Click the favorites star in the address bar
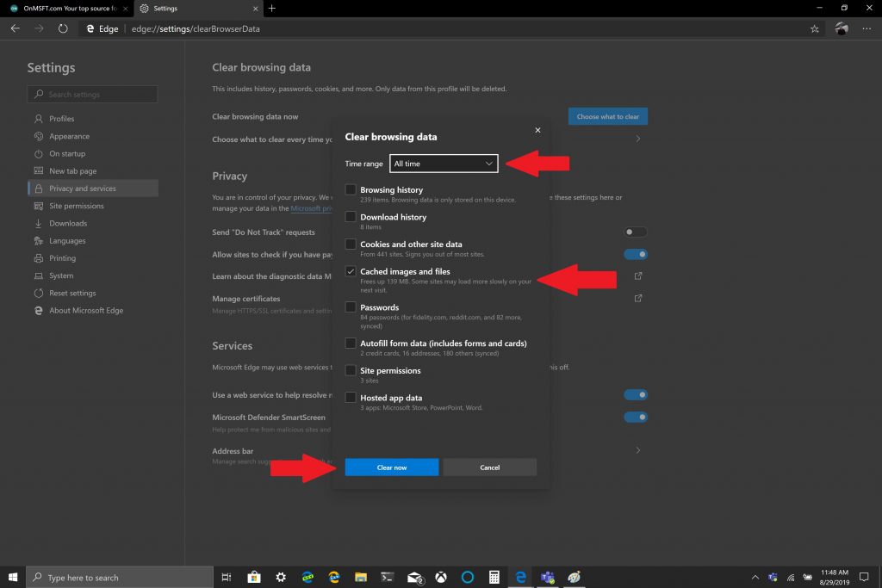882x588 pixels. pyautogui.click(x=815, y=28)
